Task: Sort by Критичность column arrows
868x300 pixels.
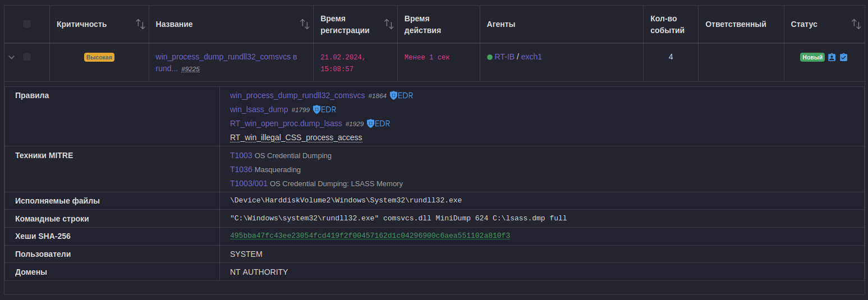Action: tap(140, 24)
